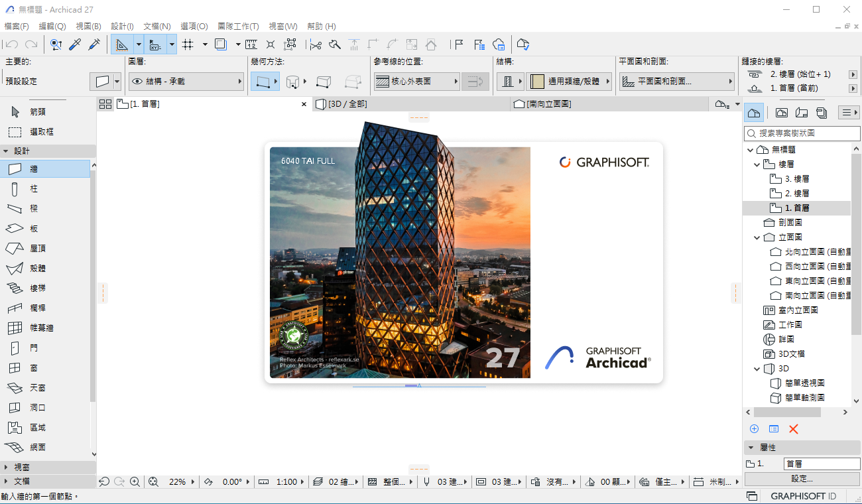This screenshot has height=504, width=862.
Task: Open the 選項(O) menu
Action: click(194, 26)
